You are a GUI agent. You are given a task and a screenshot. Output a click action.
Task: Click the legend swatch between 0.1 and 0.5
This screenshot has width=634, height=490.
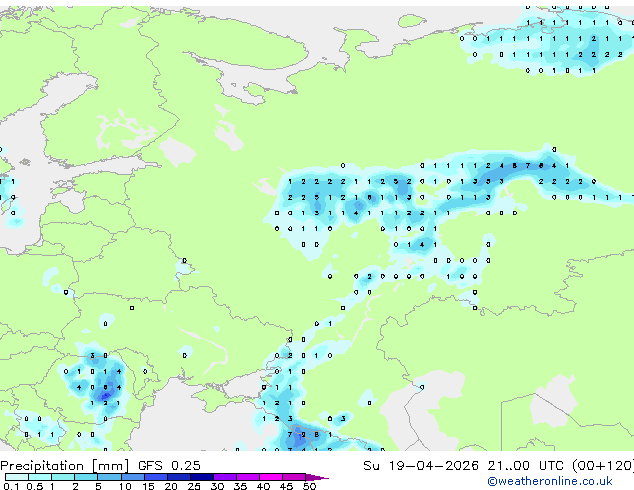17,477
